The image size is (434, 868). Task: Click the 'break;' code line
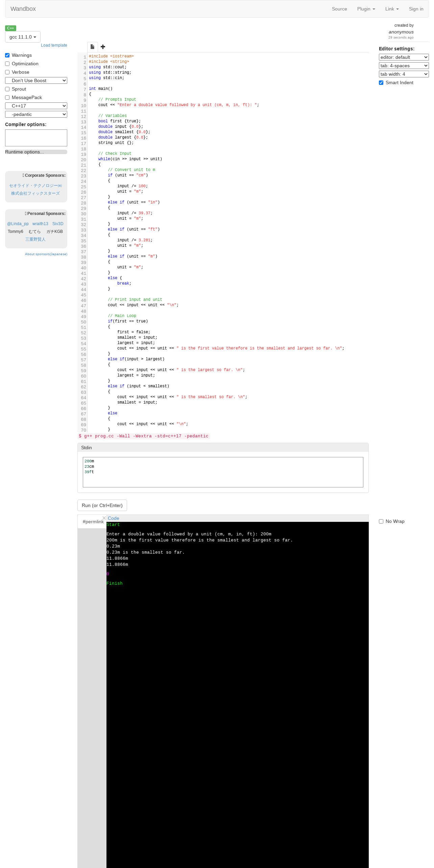click(124, 283)
